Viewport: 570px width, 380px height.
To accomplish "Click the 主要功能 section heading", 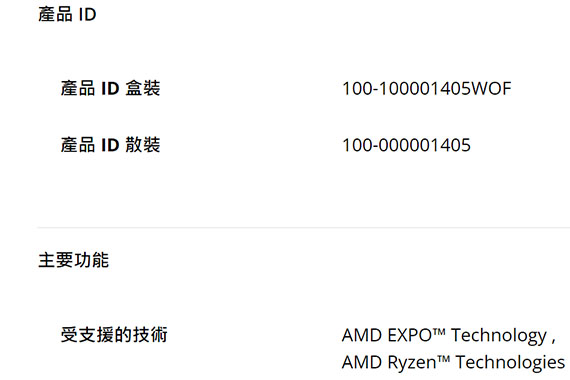I will (73, 260).
